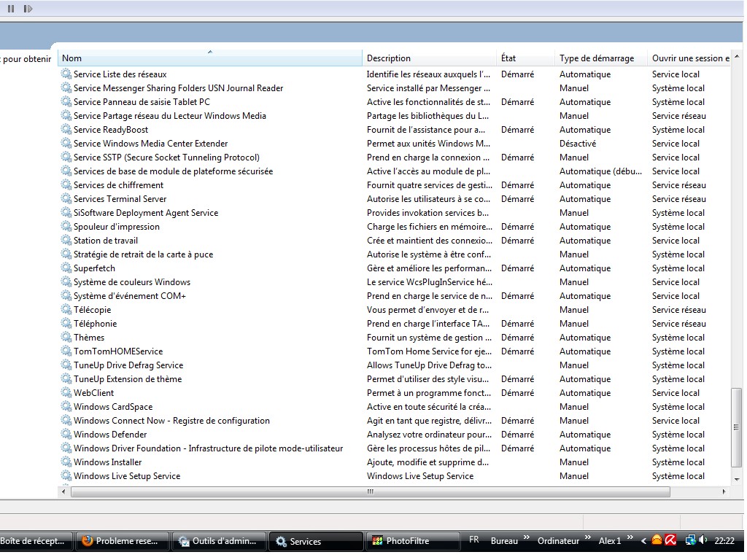
Task: Select gear icon for Service Partage réseau du Lecteur
Action: click(x=66, y=115)
